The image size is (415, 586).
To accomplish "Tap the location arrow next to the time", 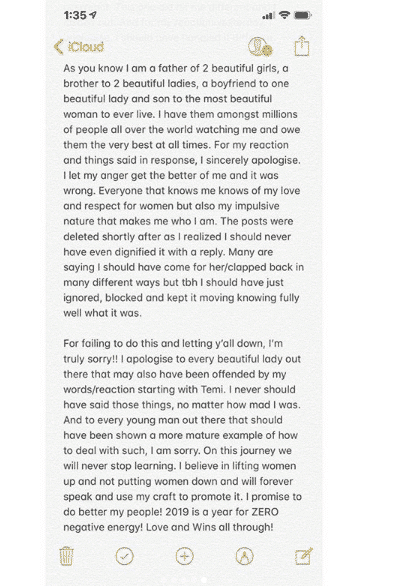I will coord(93,15).
